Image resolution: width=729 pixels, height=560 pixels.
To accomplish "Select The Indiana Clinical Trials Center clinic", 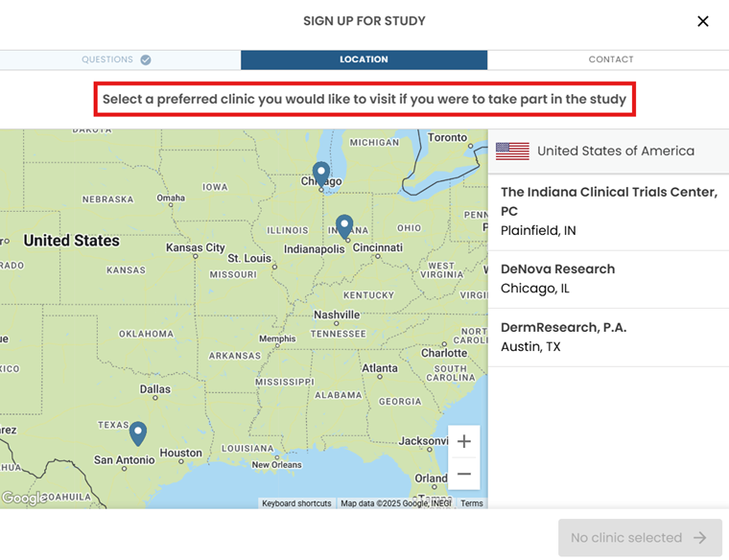I will (x=608, y=212).
